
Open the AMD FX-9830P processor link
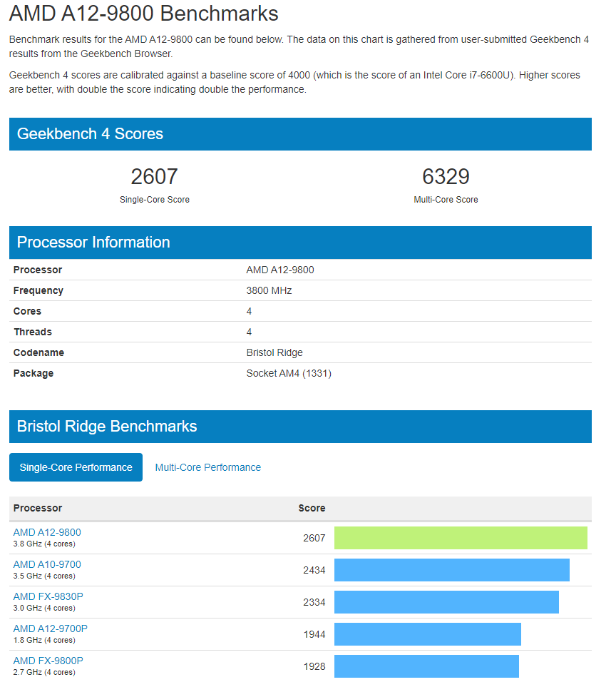pos(48,596)
